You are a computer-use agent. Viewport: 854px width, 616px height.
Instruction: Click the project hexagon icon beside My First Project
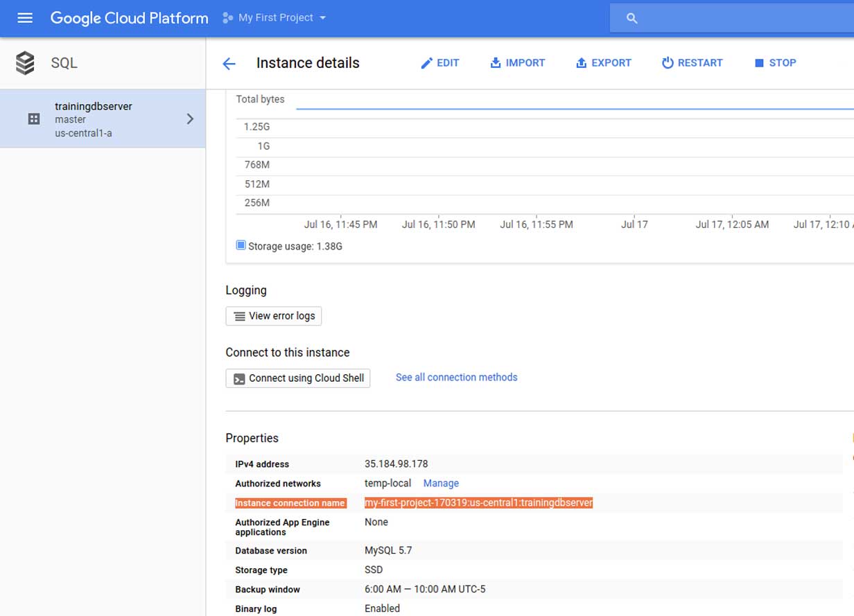coord(227,18)
